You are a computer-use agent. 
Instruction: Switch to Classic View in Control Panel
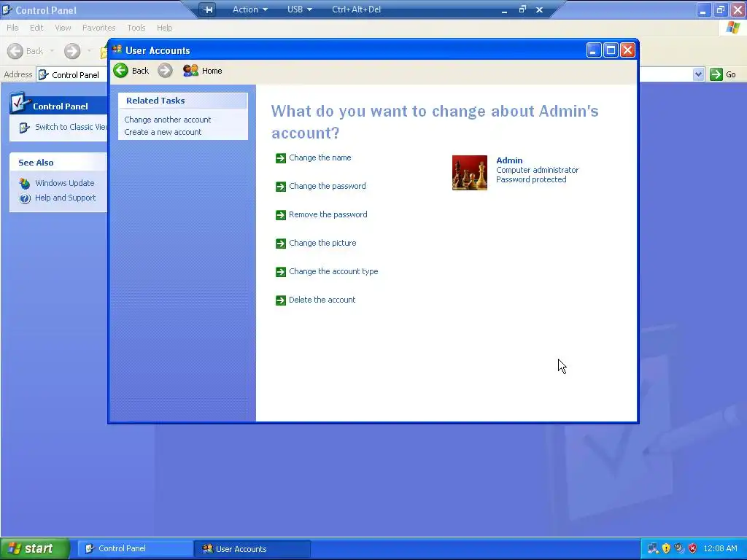pyautogui.click(x=71, y=127)
